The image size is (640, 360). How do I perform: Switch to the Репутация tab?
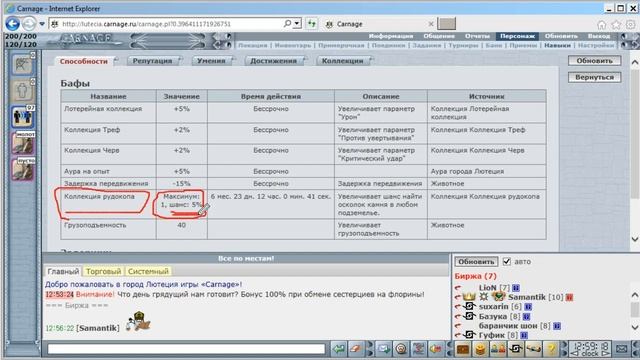[152, 61]
